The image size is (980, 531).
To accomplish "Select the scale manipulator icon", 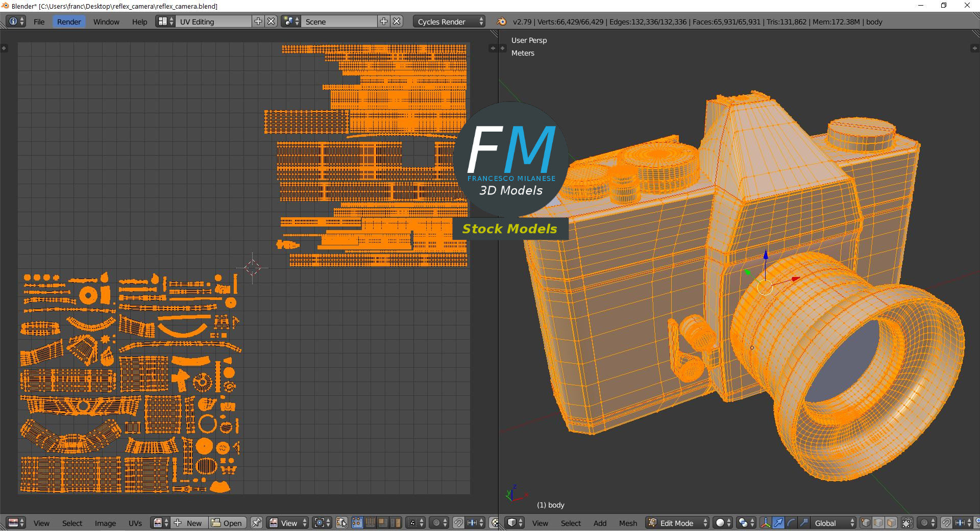I will (803, 523).
